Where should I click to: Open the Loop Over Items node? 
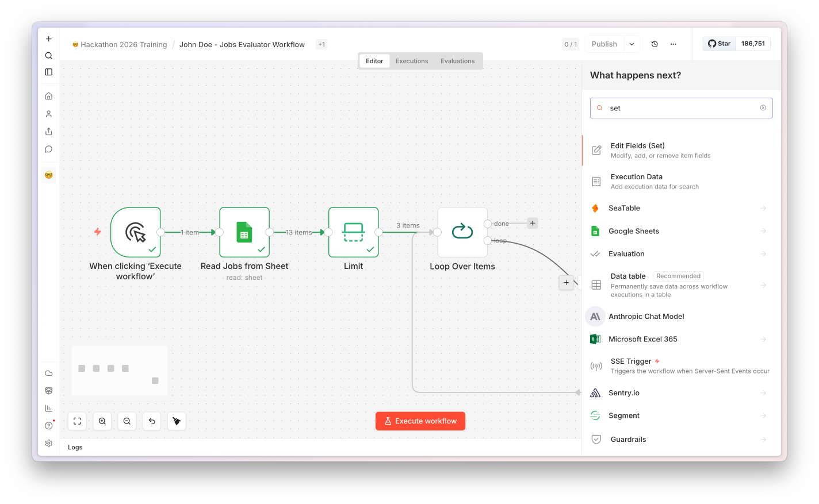(x=462, y=232)
